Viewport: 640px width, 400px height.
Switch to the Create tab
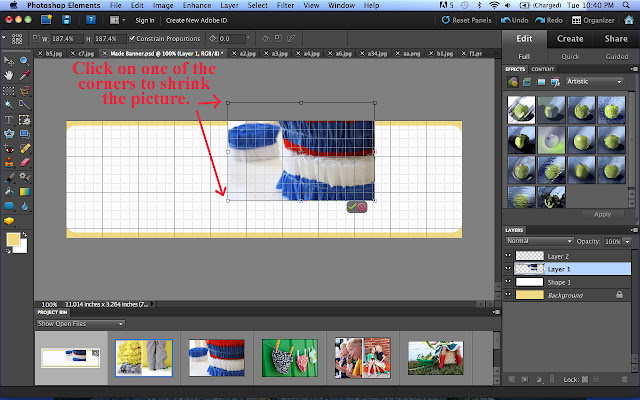[570, 38]
